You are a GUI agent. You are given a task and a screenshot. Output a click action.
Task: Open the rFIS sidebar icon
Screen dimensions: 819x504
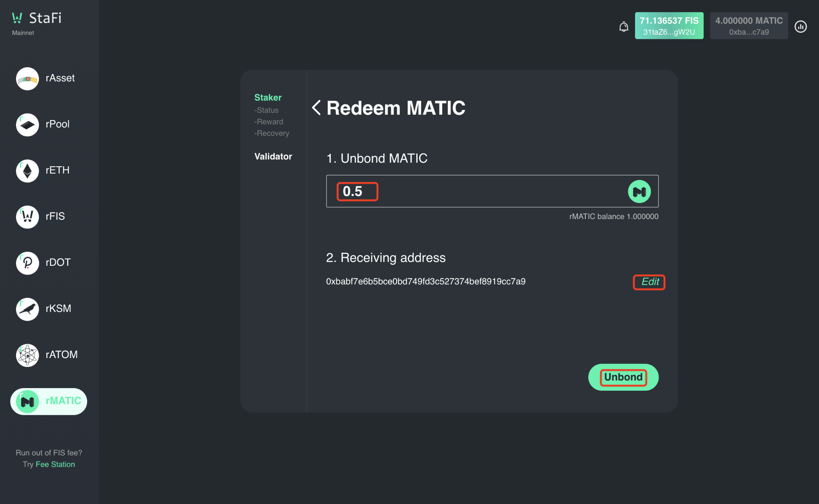[27, 217]
